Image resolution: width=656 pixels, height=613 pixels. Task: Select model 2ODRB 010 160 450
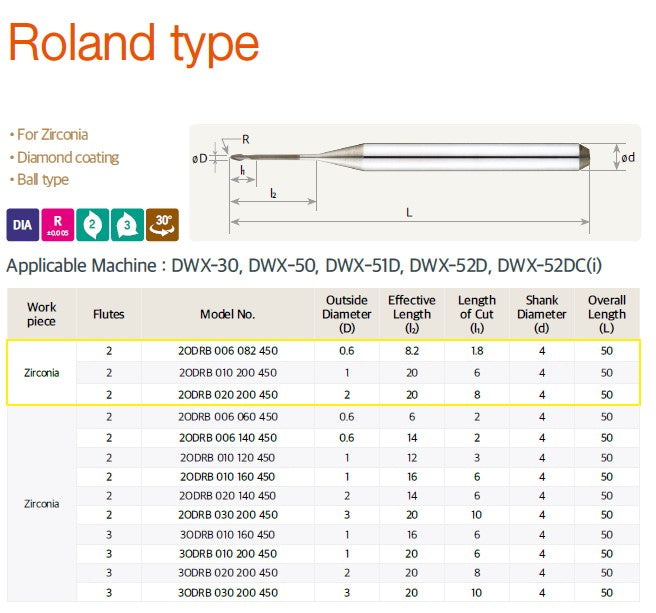click(x=228, y=477)
